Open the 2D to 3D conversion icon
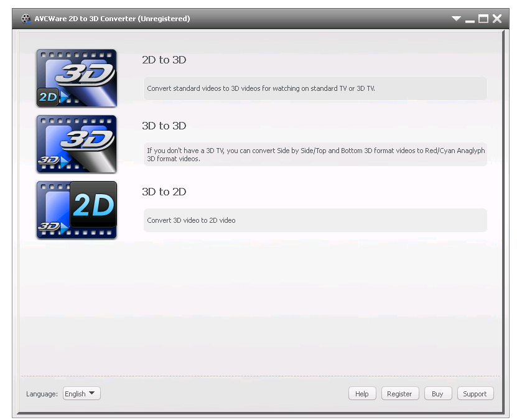This screenshot has height=420, width=517. click(x=77, y=78)
